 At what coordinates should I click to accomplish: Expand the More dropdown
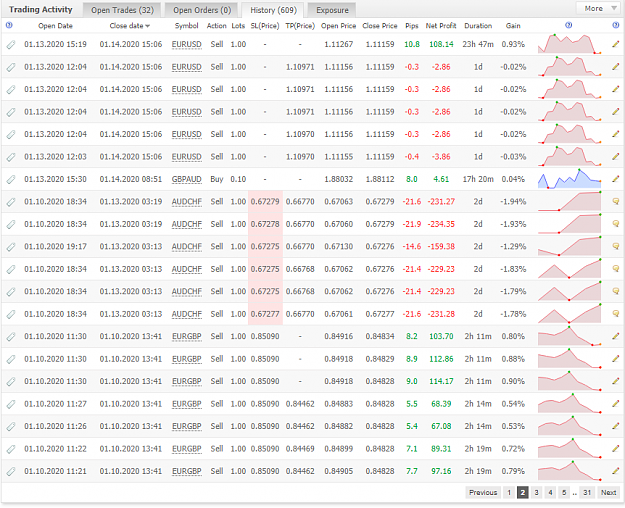click(x=598, y=8)
